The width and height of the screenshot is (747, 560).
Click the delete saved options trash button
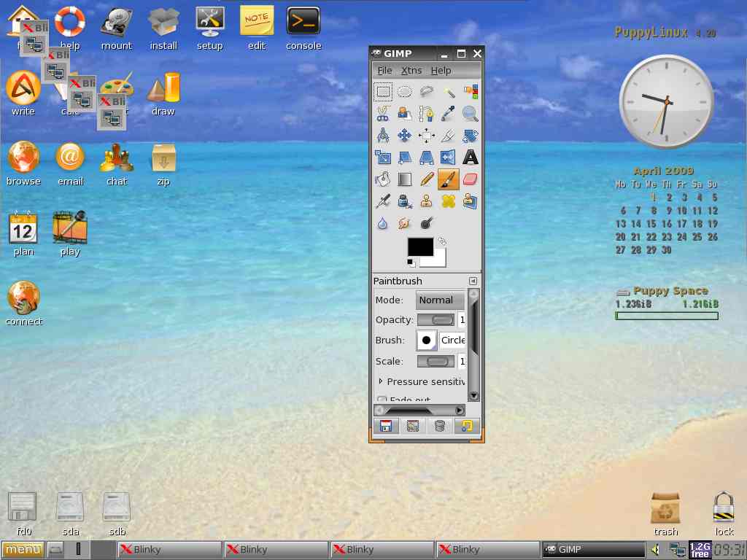point(439,426)
